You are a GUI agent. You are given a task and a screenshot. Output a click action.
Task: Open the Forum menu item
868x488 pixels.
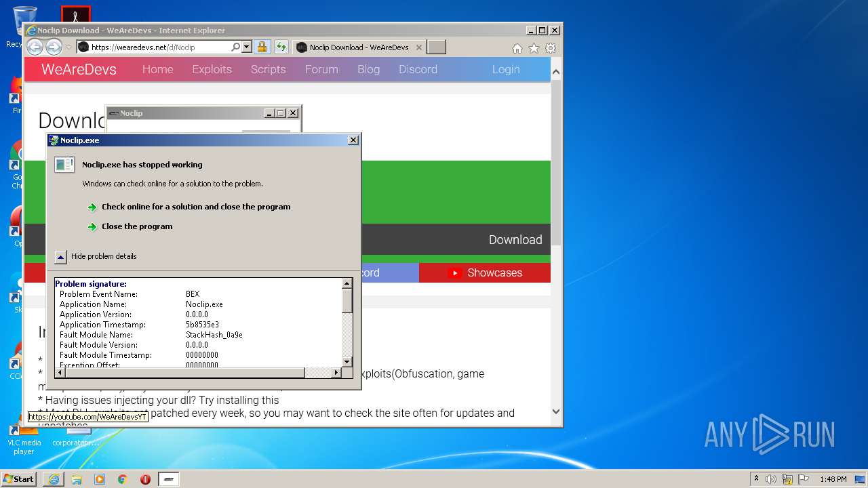[321, 69]
